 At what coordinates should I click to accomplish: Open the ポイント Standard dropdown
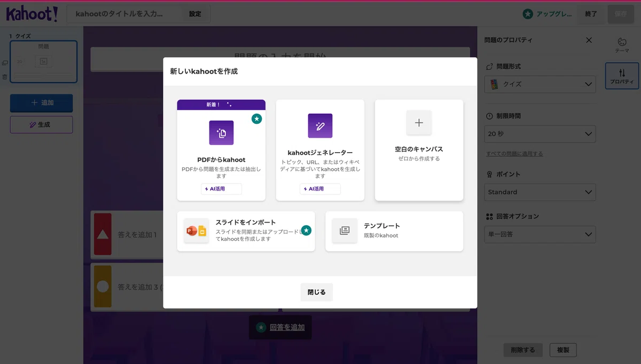(x=540, y=192)
